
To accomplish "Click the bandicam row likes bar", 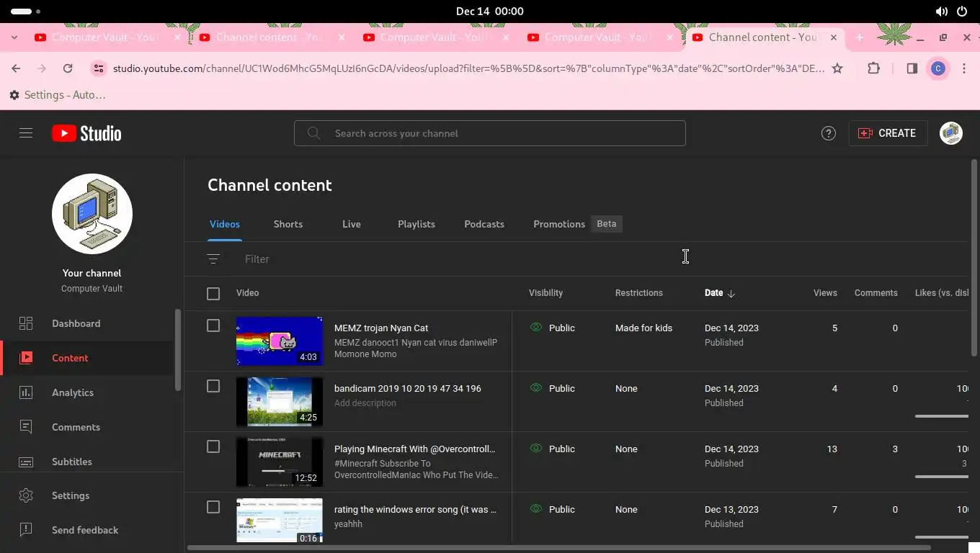I will click(942, 415).
